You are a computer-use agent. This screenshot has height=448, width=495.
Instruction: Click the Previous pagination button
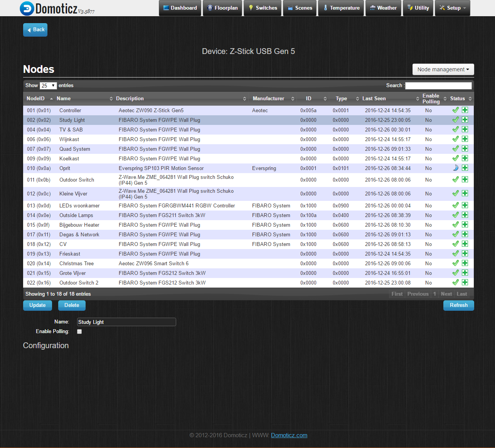pyautogui.click(x=418, y=294)
